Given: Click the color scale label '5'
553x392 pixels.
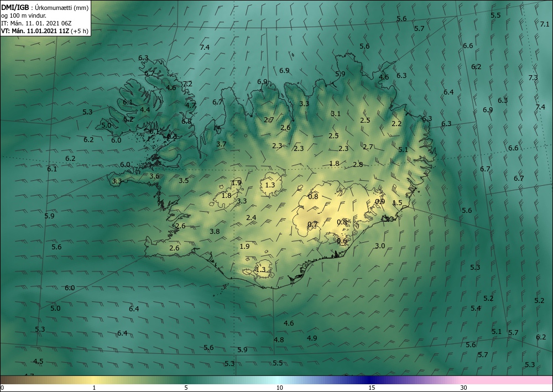Looking at the screenshot, I should pyautogui.click(x=186, y=388).
